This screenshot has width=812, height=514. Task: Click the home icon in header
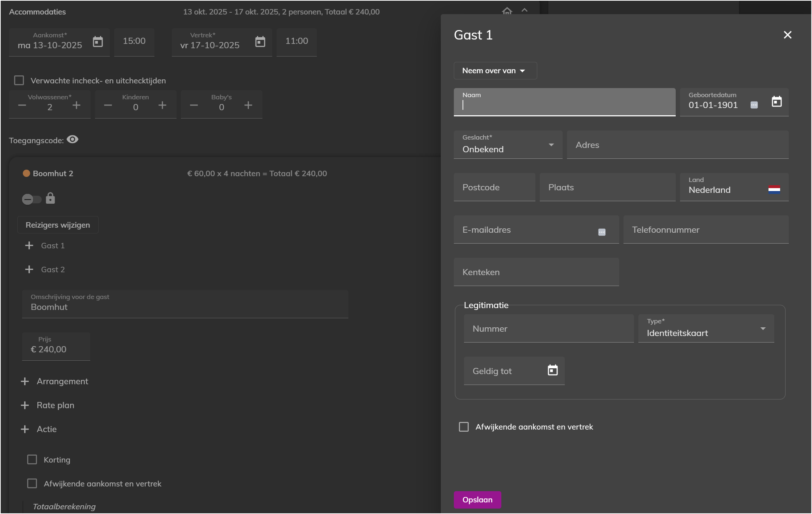507,11
